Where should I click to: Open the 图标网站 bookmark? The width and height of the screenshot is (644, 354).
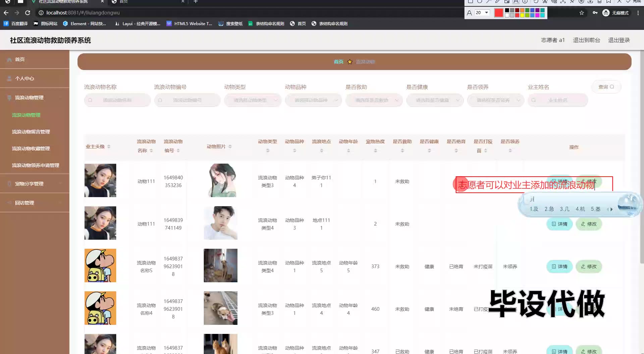pyautogui.click(x=45, y=23)
